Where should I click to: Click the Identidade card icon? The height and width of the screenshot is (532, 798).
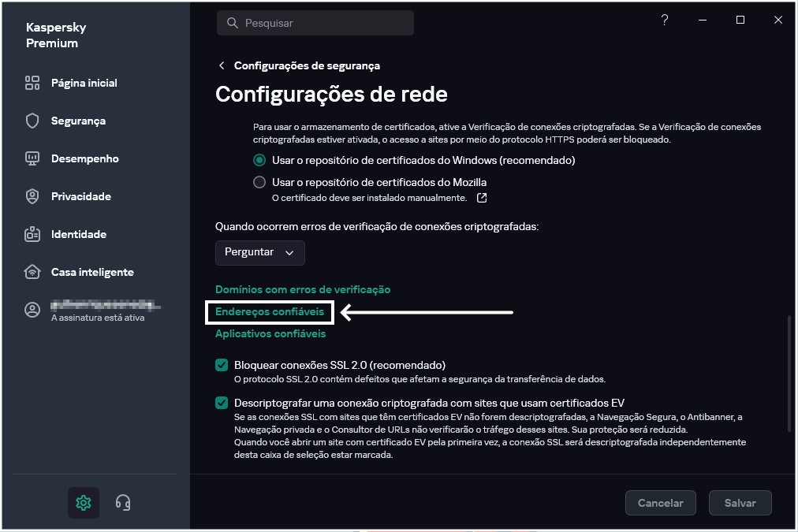tap(32, 234)
